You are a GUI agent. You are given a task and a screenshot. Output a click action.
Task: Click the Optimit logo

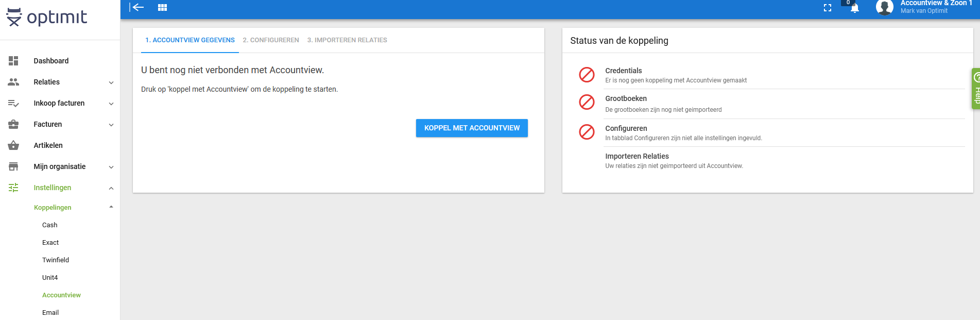[47, 17]
